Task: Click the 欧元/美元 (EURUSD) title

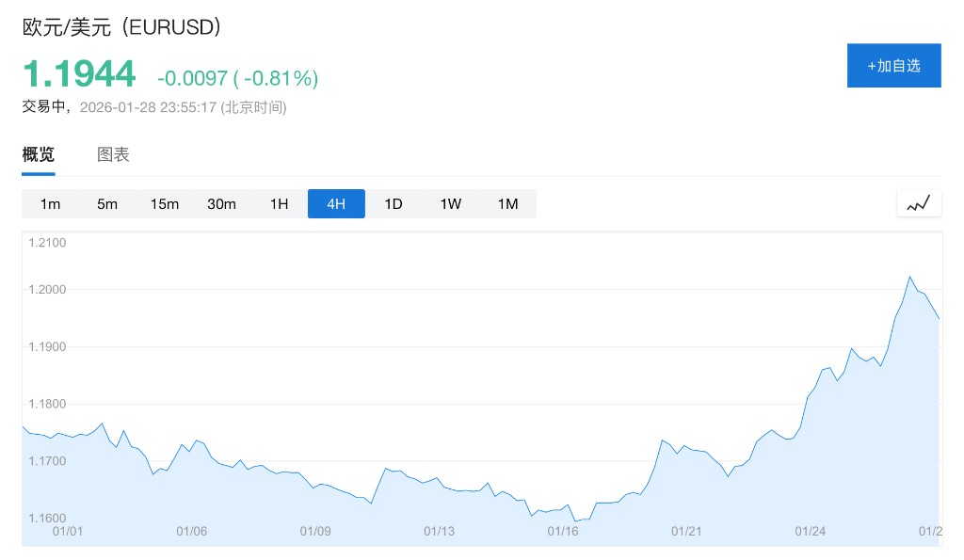Action: click(x=121, y=27)
